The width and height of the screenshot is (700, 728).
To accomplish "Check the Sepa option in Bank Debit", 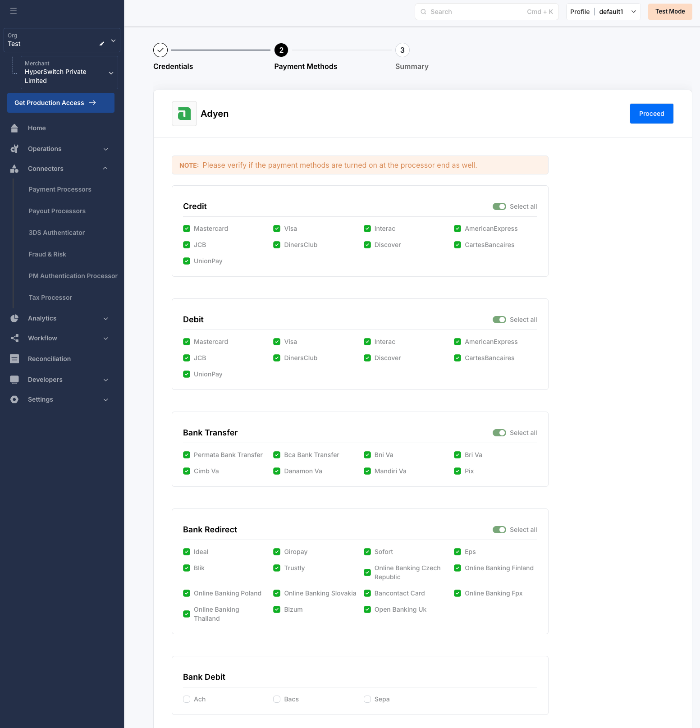I will pos(367,699).
